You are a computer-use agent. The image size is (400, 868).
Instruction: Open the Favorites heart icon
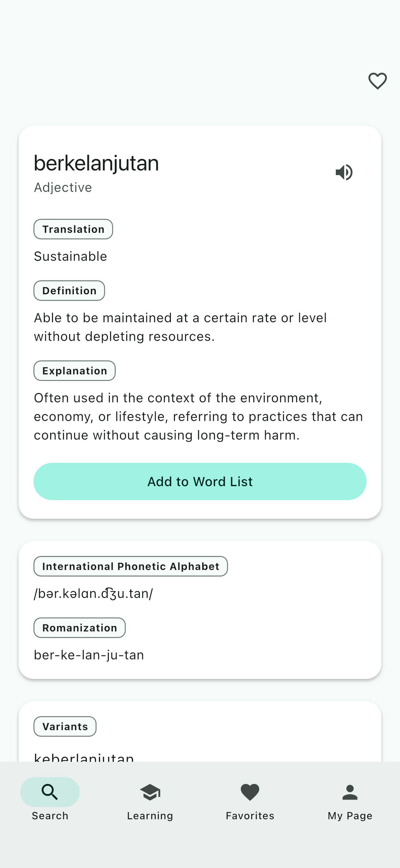pyautogui.click(x=250, y=792)
